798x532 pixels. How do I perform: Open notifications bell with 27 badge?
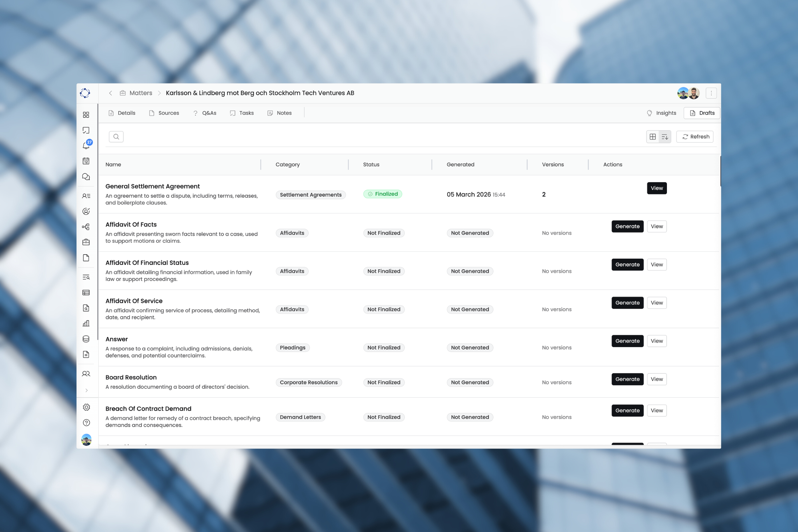(86, 145)
